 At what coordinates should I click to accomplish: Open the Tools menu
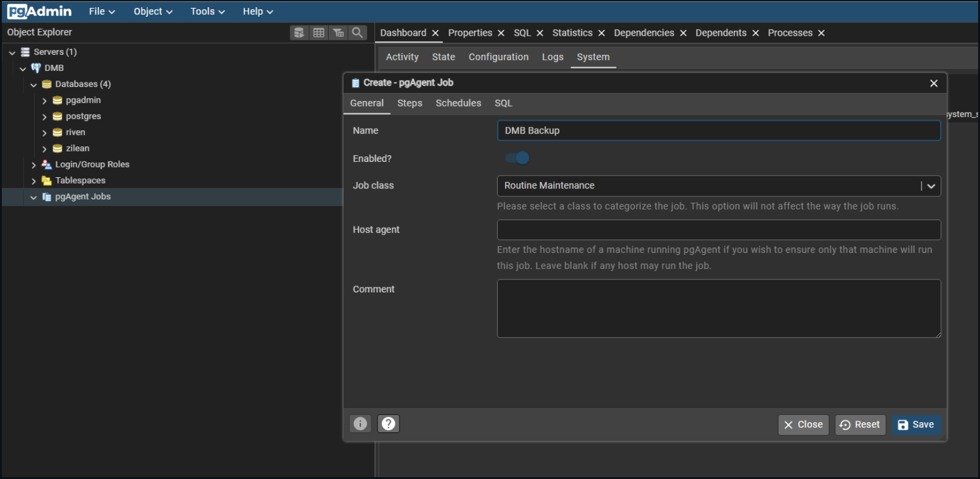click(208, 11)
